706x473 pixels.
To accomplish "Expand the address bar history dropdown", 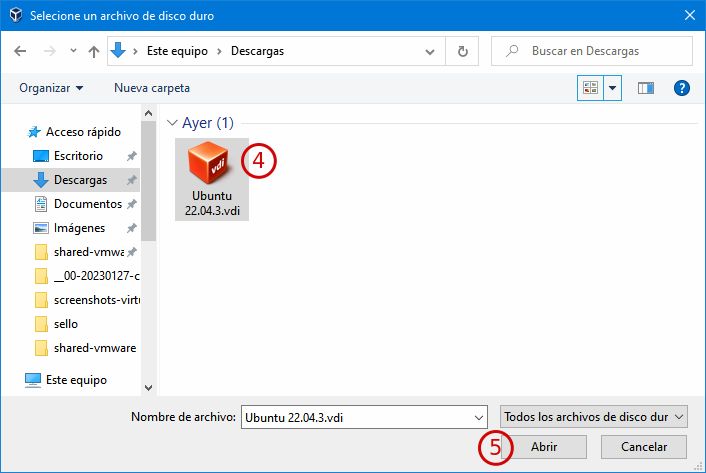I will tap(430, 52).
